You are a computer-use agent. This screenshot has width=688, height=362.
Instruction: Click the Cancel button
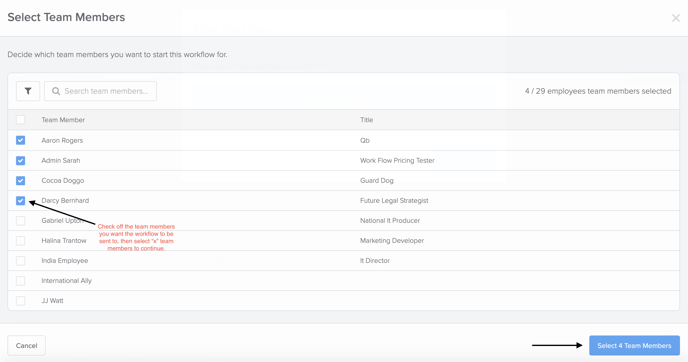pos(26,346)
